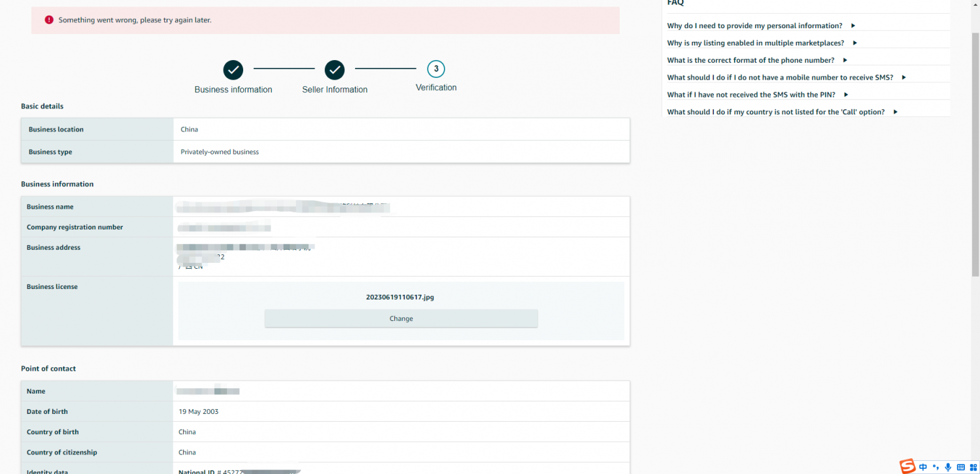This screenshot has width=980, height=474.
Task: Toggle the Sogou punctuation mode
Action: pos(936,467)
